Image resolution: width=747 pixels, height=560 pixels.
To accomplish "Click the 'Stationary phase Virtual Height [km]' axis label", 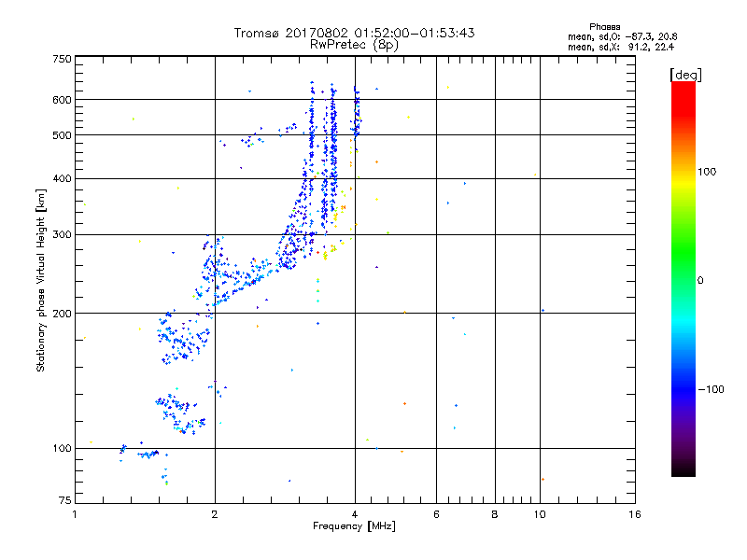I will click(41, 280).
